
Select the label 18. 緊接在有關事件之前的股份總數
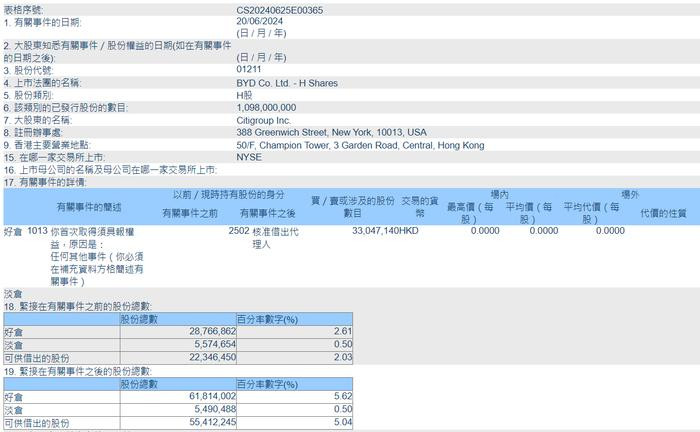coord(78,307)
